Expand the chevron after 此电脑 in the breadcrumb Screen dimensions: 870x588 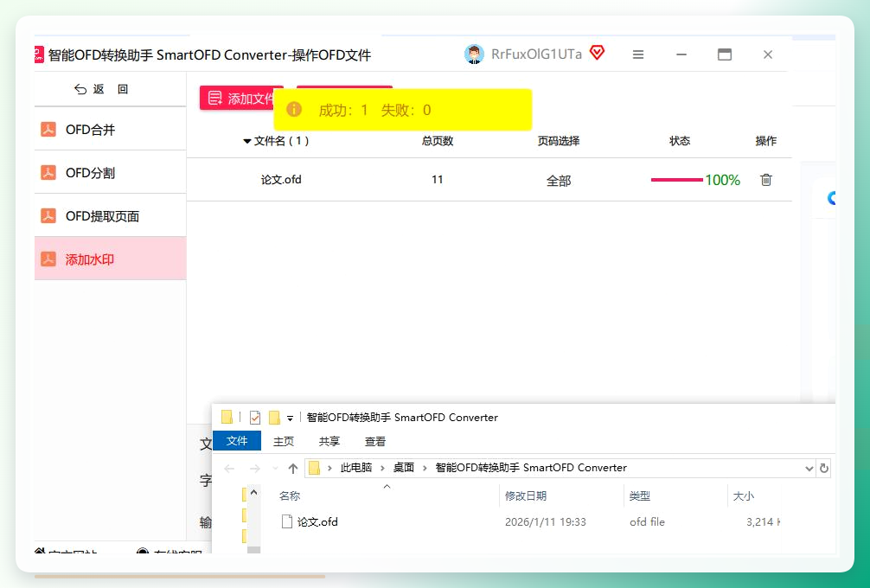pos(382,468)
